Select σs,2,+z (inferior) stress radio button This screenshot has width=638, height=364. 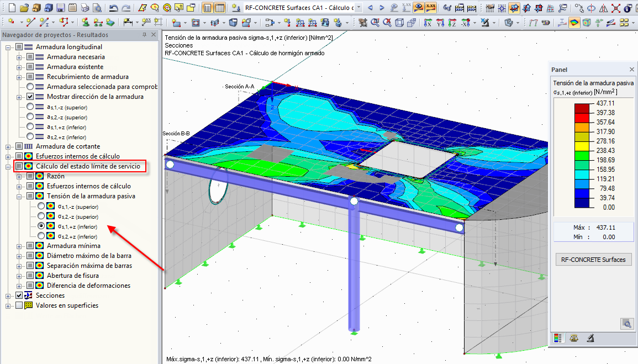point(41,236)
